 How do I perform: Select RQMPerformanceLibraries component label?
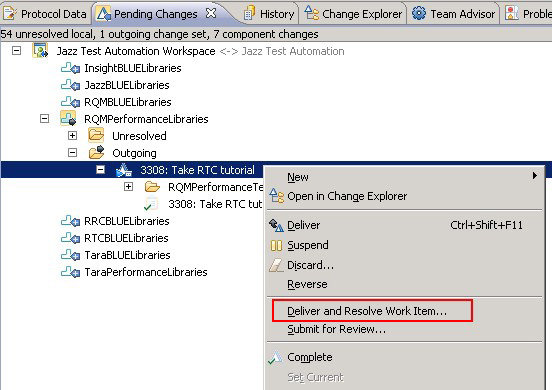[146, 119]
